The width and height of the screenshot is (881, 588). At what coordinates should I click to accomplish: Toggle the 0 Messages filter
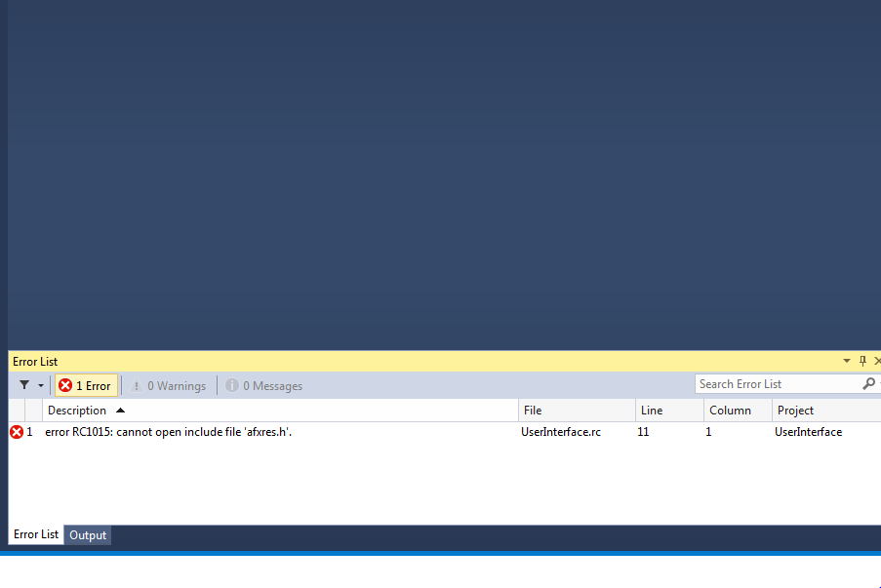click(x=264, y=386)
